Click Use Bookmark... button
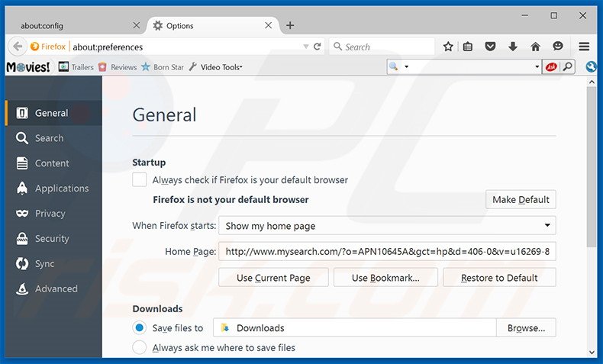The width and height of the screenshot is (603, 364). (385, 278)
